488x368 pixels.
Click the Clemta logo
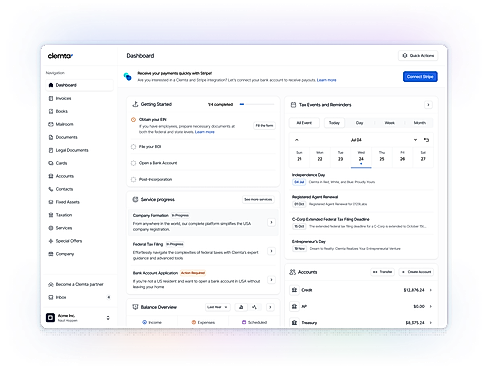pyautogui.click(x=60, y=56)
